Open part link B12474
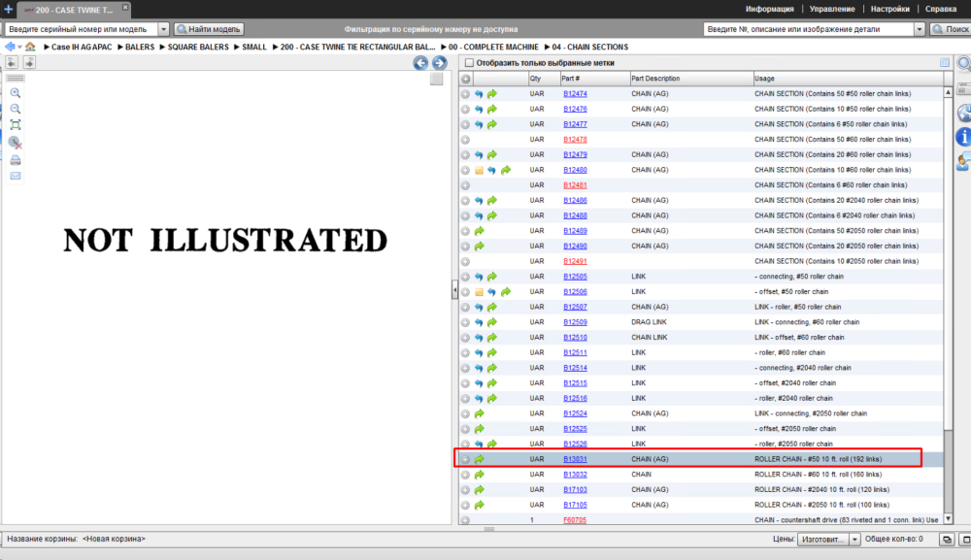971x560 pixels. [575, 94]
